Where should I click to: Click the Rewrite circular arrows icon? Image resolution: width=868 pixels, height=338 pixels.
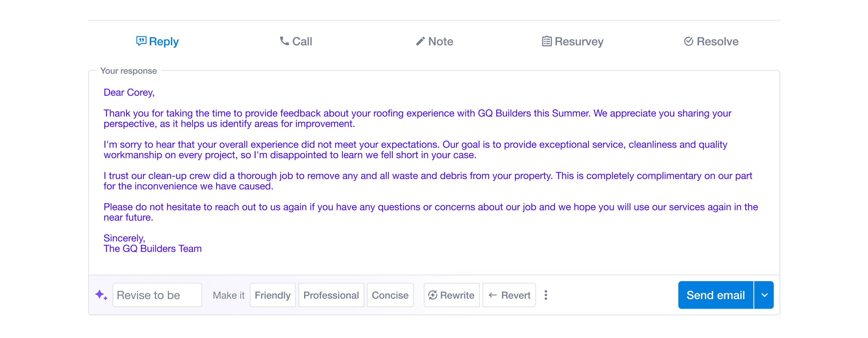click(433, 295)
